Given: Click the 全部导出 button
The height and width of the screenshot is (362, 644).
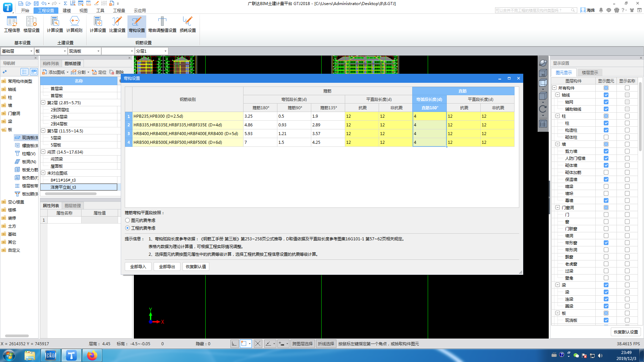Looking at the screenshot, I should (x=167, y=266).
